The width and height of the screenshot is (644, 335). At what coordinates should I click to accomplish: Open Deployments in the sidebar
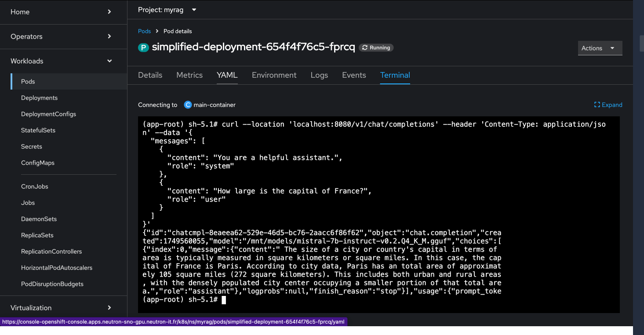[69, 98]
